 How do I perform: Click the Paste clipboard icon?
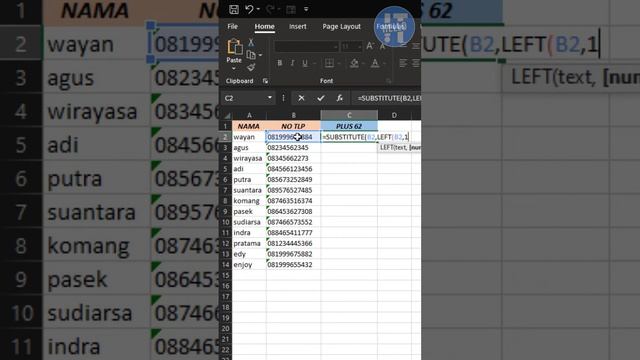tap(234, 47)
